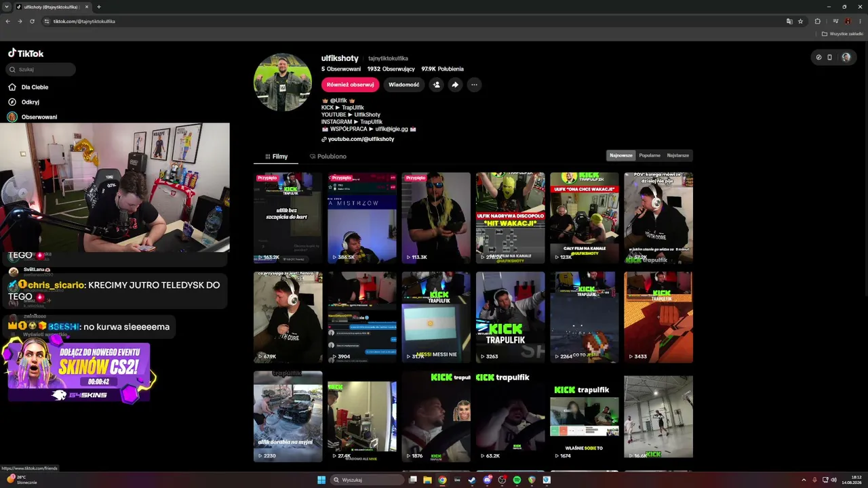Close the ulfikshoty browser tab

pyautogui.click(x=87, y=7)
